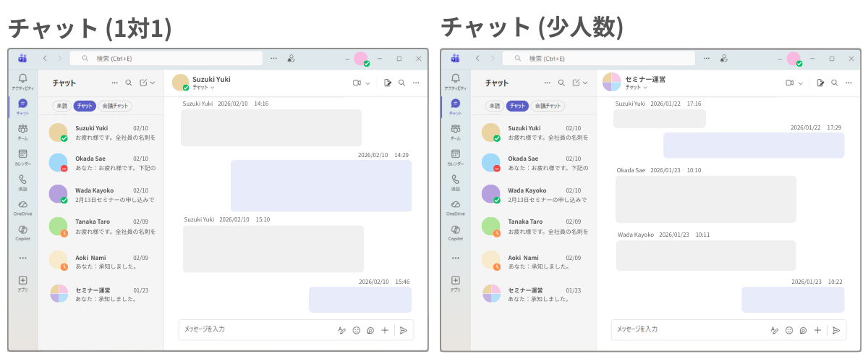Open OneDrive in the 1対1 window sidebar
The height and width of the screenshot is (362, 868).
point(22,208)
